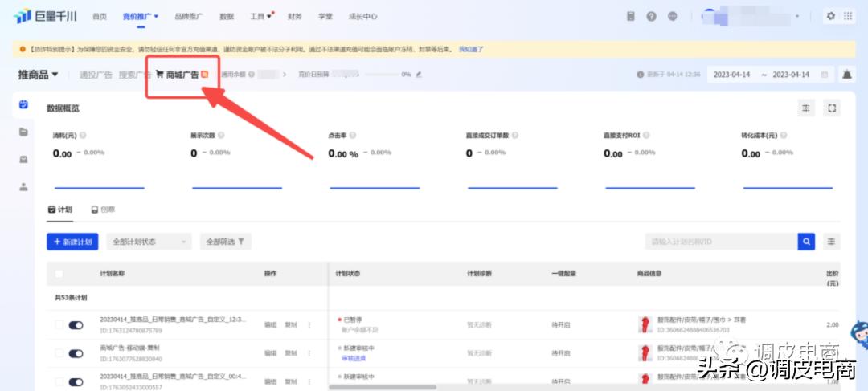The image size is (868, 391).
Task: Click the robot assistant mascot icon
Action: point(860,335)
